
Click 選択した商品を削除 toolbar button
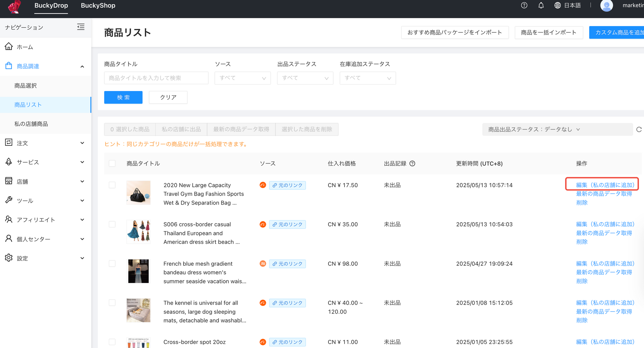click(307, 129)
